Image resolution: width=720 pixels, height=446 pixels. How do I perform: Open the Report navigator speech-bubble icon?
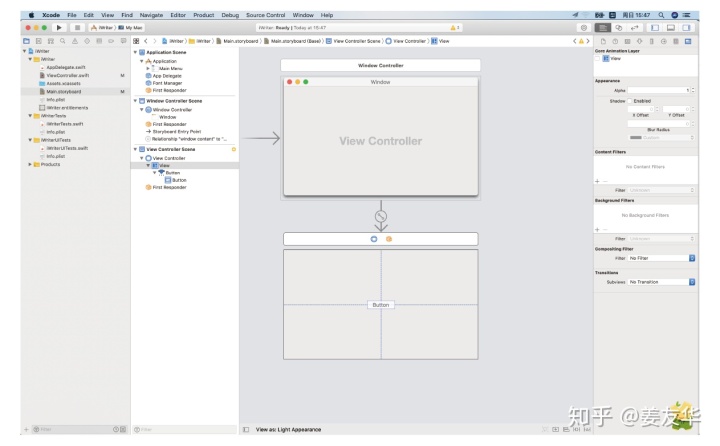123,41
